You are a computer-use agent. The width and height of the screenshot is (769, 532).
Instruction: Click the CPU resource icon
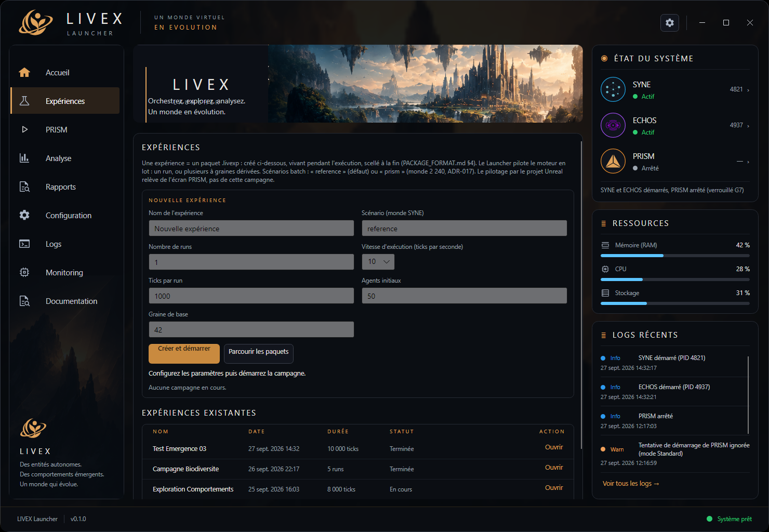coord(605,269)
